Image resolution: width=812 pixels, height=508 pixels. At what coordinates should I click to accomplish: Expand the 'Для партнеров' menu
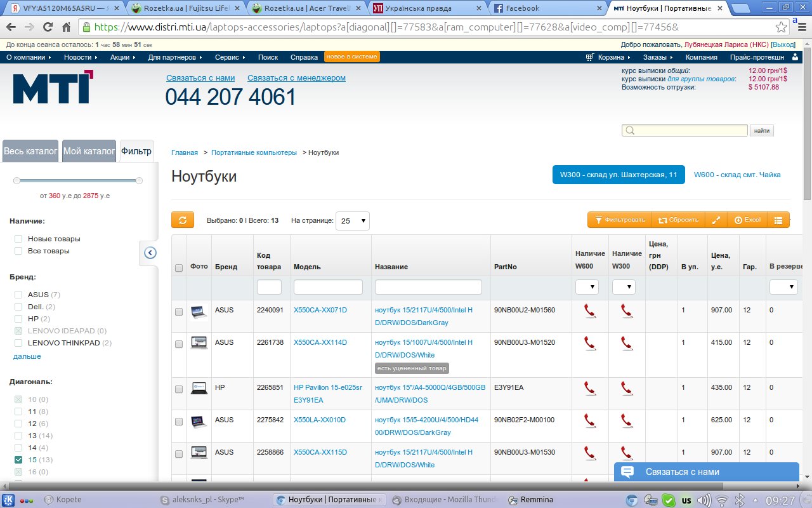[x=175, y=57]
